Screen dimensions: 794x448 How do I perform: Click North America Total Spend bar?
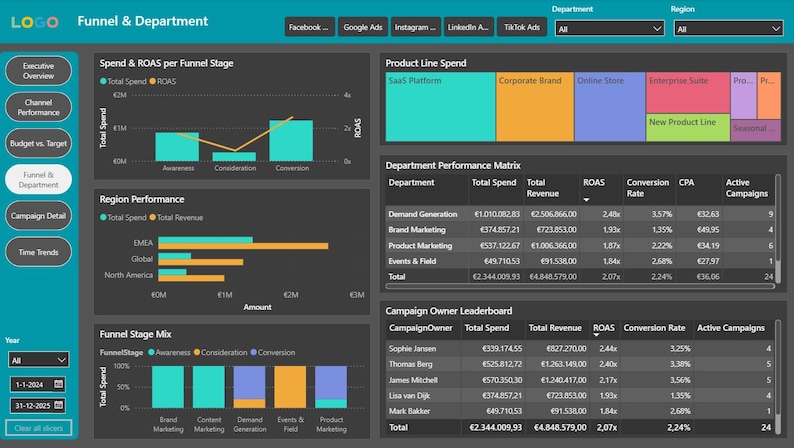tap(172, 272)
